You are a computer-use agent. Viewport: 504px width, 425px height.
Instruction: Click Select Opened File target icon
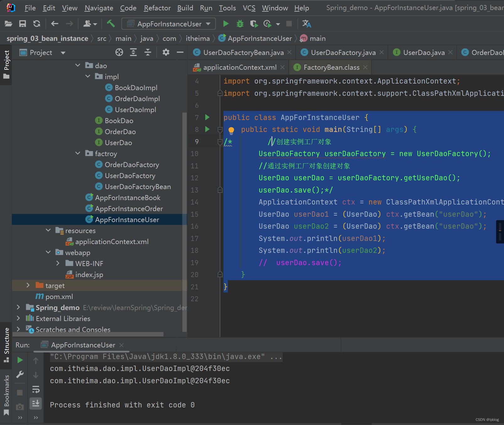pos(119,52)
